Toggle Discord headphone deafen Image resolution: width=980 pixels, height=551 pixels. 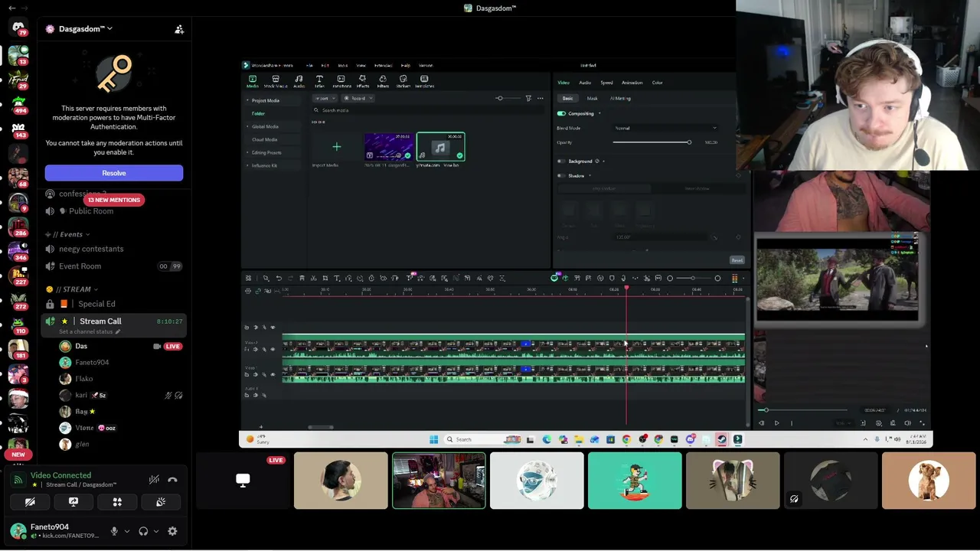coord(143,531)
